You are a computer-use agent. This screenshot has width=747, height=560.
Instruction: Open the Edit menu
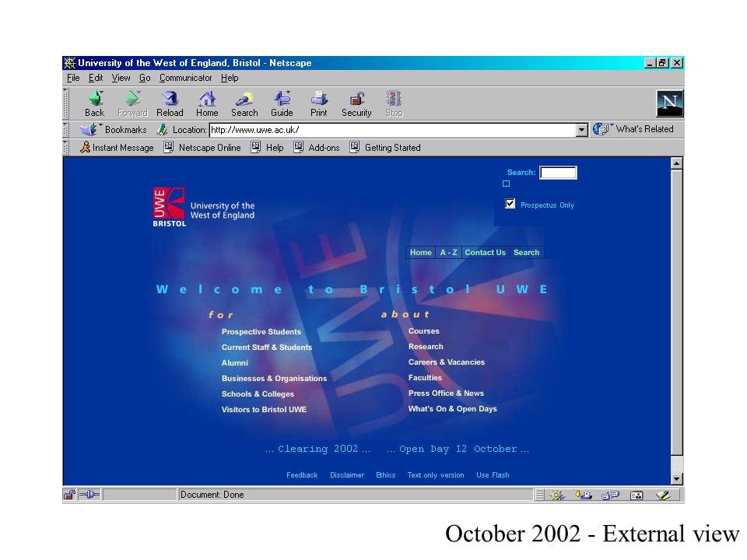tap(95, 78)
